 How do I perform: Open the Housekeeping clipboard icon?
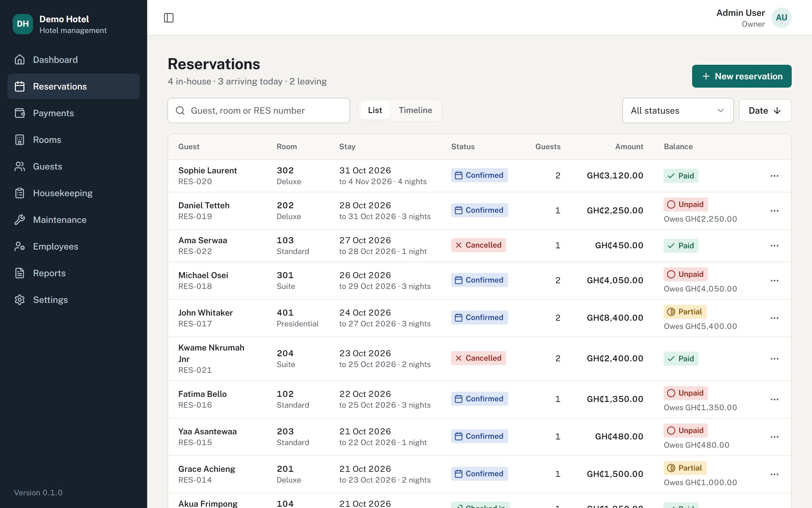[20, 193]
